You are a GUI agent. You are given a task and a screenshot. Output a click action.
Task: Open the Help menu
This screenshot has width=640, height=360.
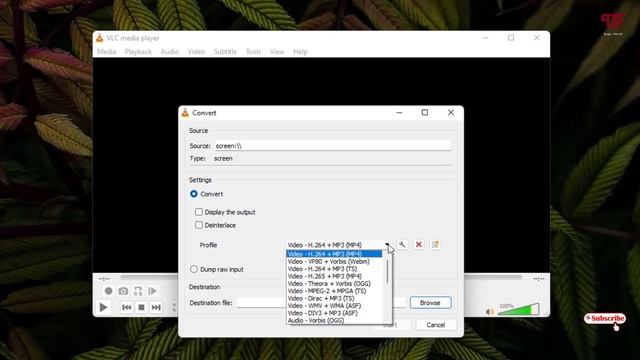pos(300,51)
